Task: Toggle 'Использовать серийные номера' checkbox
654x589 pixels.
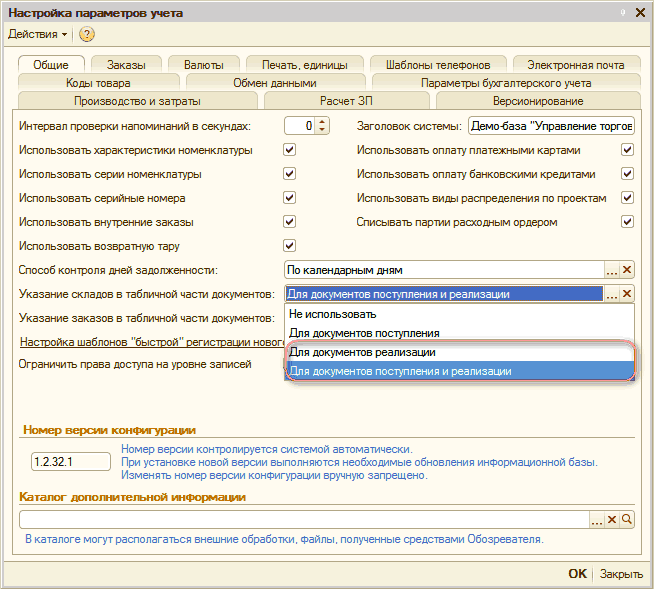Action: (289, 198)
